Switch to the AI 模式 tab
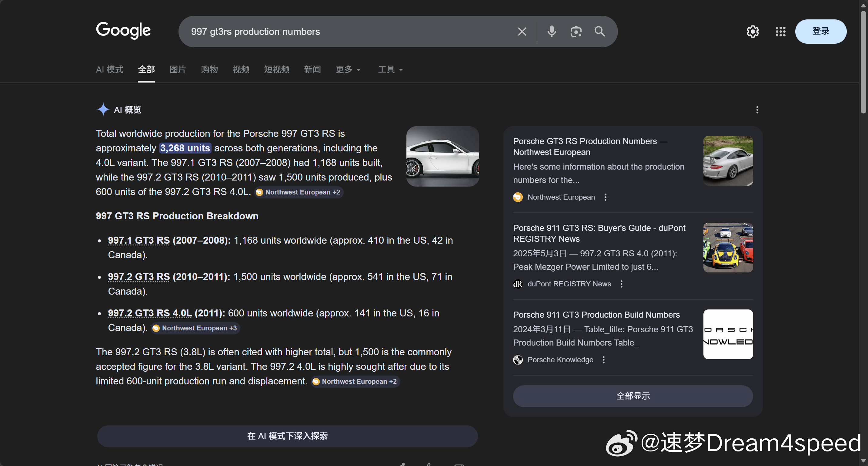Image resolution: width=868 pixels, height=466 pixels. coord(109,69)
